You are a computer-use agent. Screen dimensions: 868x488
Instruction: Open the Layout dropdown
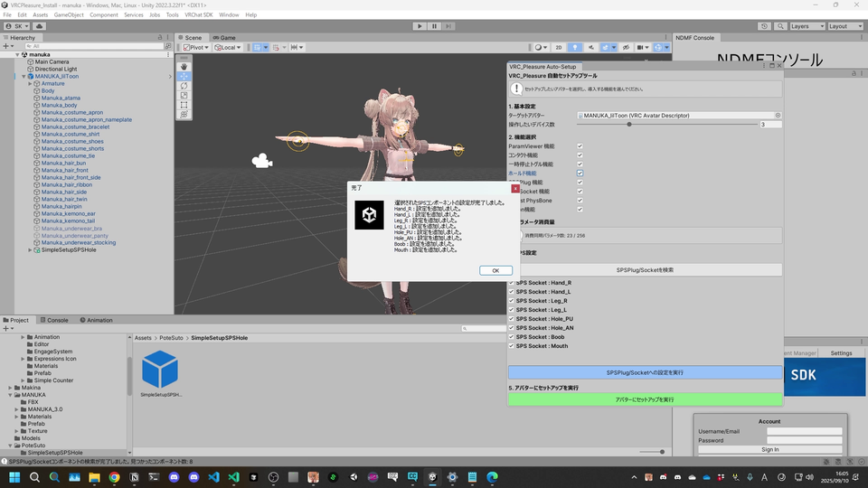coord(845,26)
